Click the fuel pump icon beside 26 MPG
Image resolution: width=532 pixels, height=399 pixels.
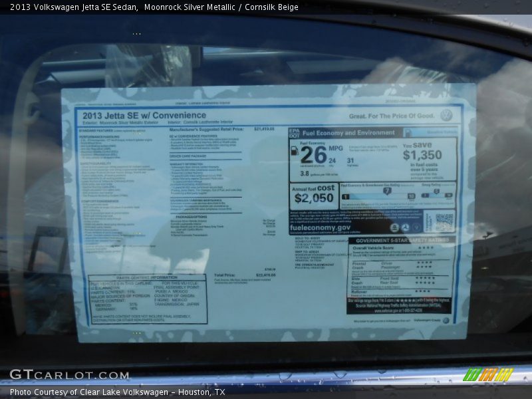295,150
